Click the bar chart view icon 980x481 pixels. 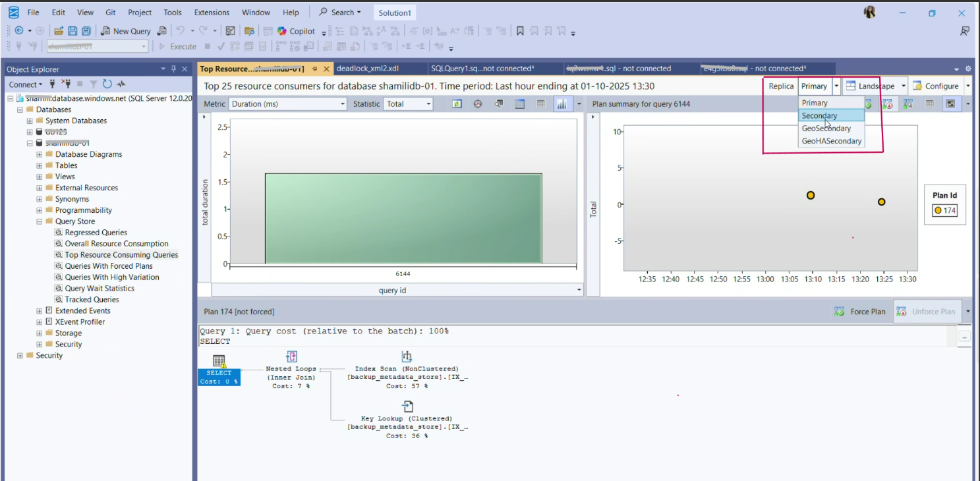562,104
